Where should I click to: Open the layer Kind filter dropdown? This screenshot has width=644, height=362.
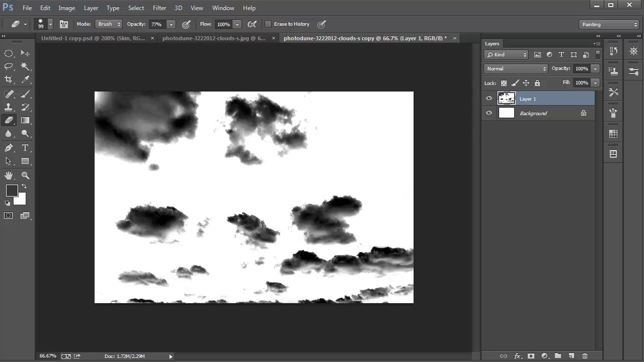507,55
